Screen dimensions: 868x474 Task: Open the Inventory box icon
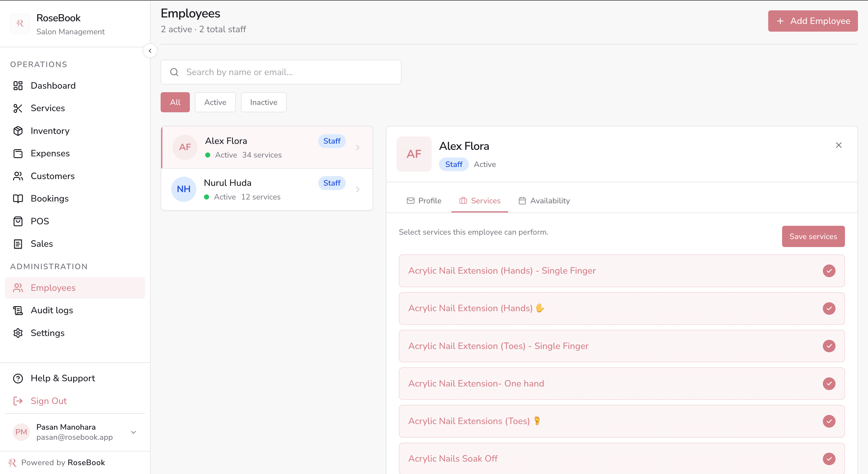coord(18,131)
